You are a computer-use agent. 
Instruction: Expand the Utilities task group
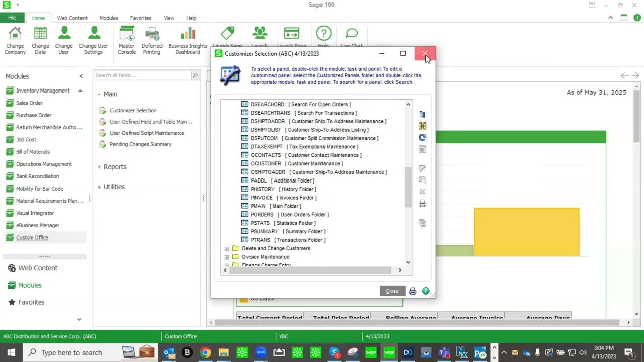(x=99, y=187)
